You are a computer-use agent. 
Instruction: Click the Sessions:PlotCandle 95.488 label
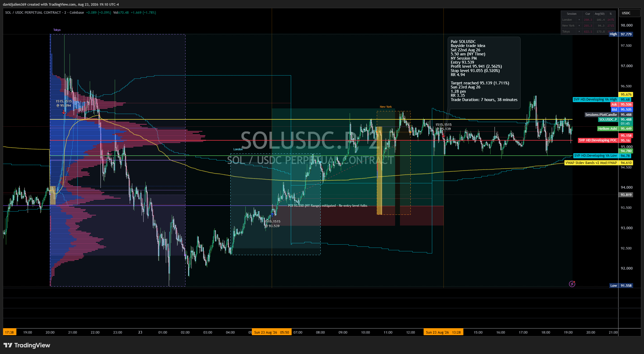[609, 115]
